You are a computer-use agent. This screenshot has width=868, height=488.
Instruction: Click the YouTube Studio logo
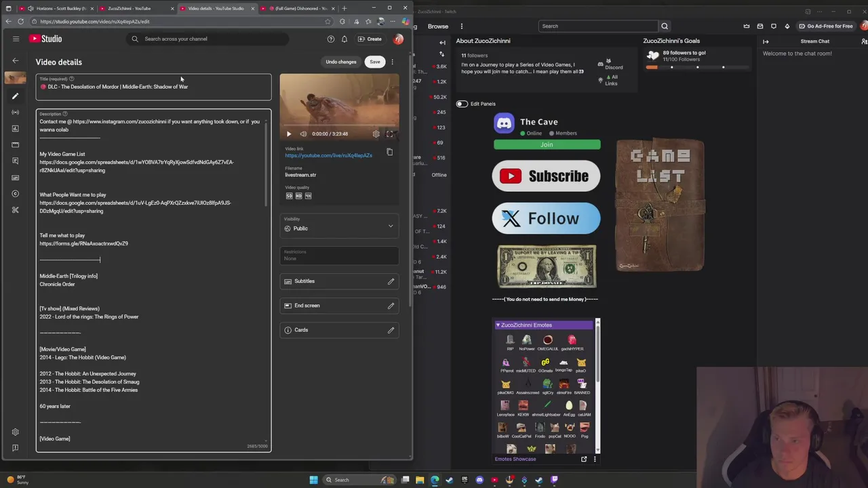coord(45,39)
